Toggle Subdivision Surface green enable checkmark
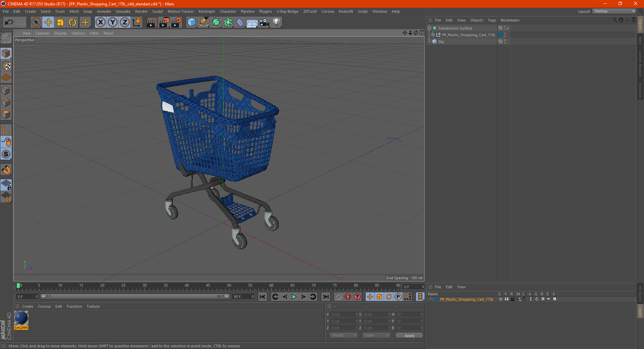644x349 pixels. (508, 28)
